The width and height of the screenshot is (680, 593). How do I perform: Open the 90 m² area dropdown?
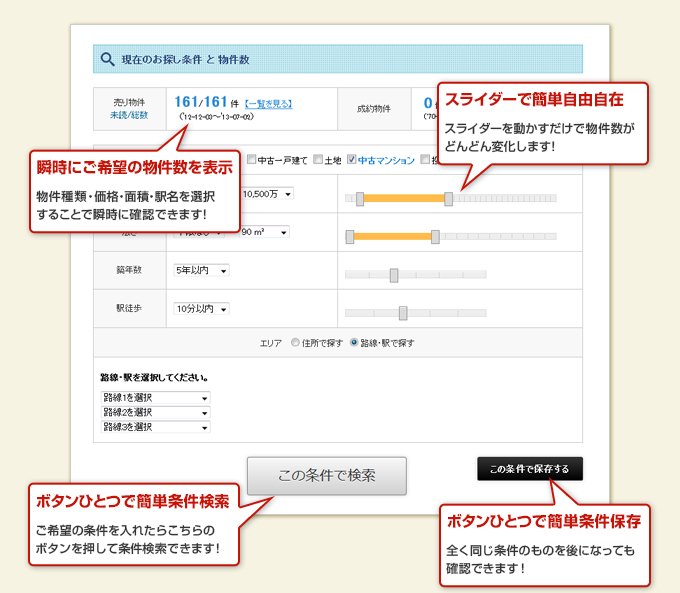(265, 232)
